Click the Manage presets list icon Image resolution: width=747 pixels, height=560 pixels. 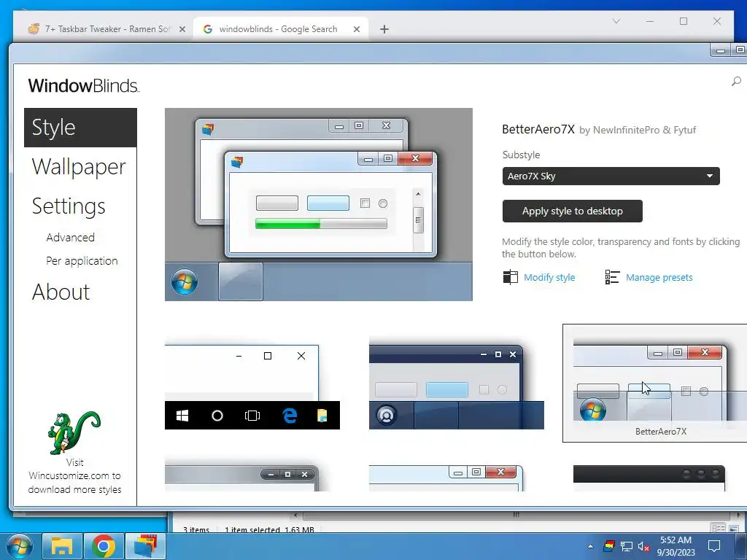point(612,277)
